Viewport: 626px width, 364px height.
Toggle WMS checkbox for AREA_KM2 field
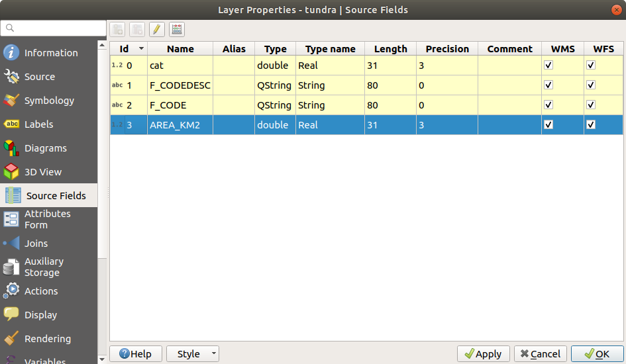pyautogui.click(x=548, y=125)
